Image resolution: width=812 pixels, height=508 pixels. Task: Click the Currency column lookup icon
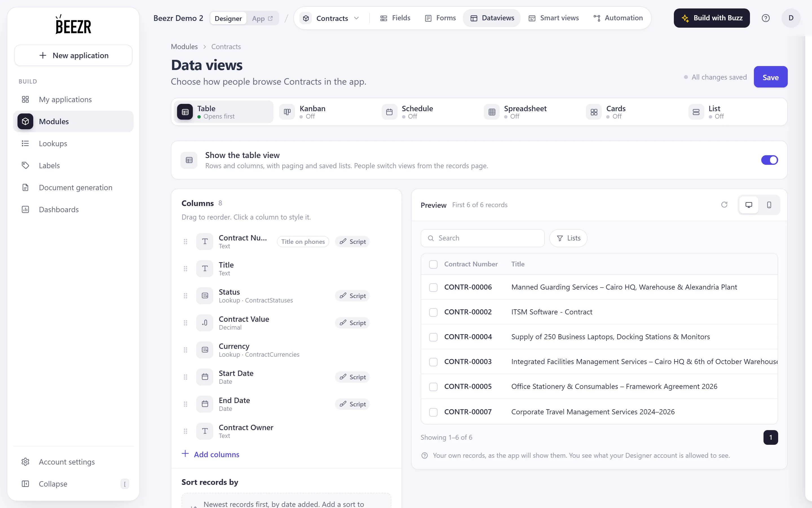205,350
